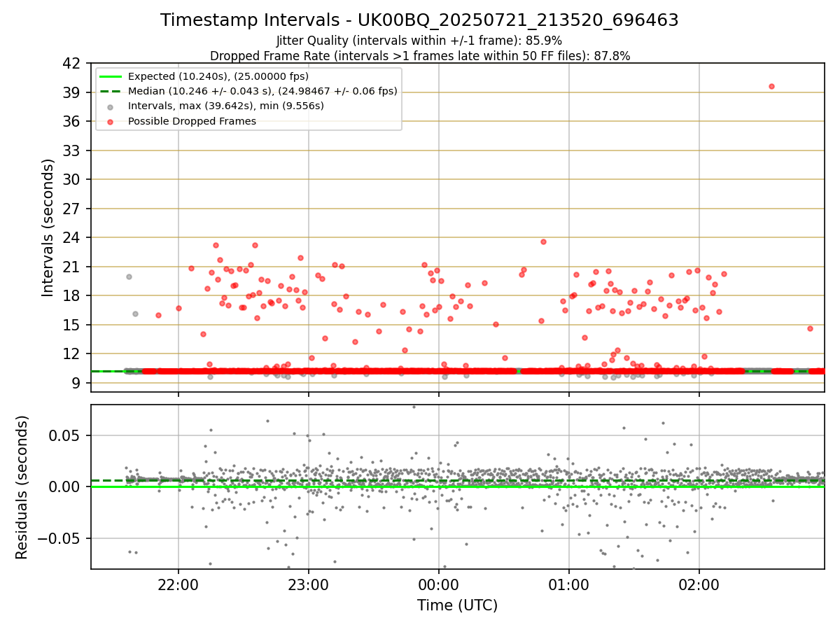Click the "01:00" x-axis tick label

tap(569, 586)
